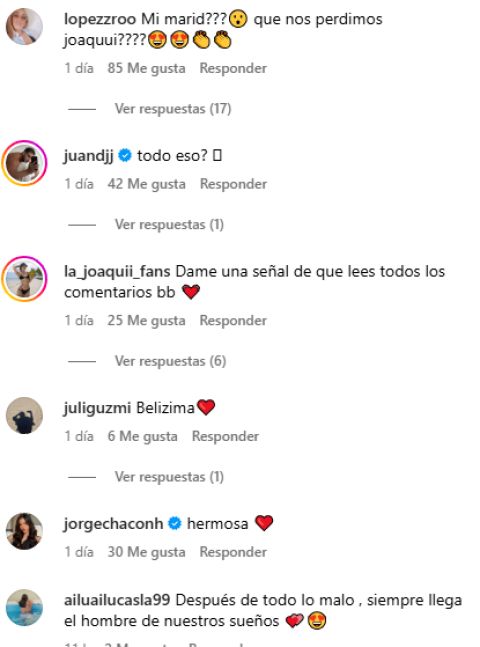Open juandjj's story avatar
This screenshot has height=647, width=480.
pos(24,163)
